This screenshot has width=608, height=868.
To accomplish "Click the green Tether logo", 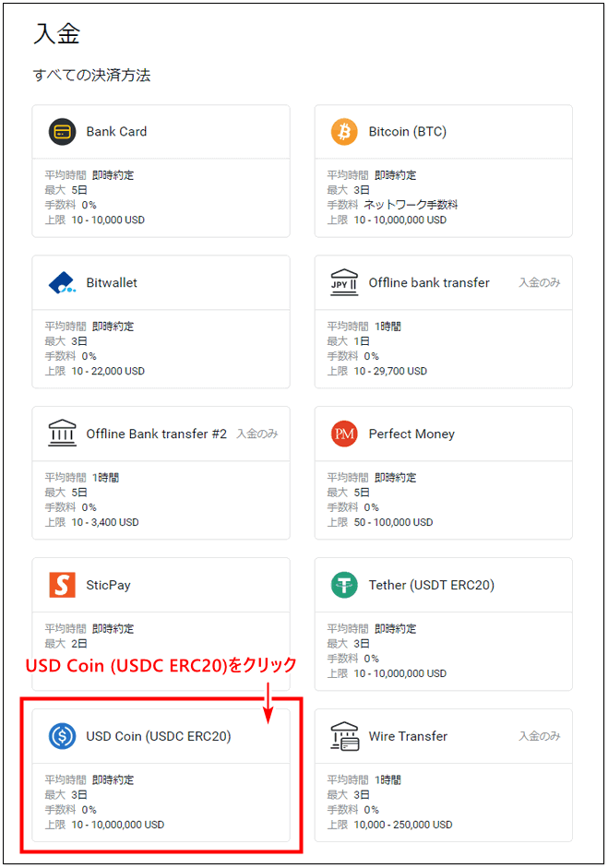I will [x=344, y=585].
